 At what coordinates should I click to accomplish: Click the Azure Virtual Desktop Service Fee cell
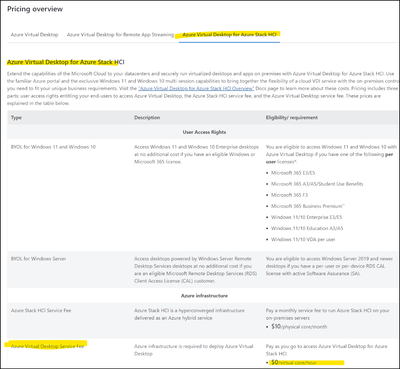click(47, 346)
